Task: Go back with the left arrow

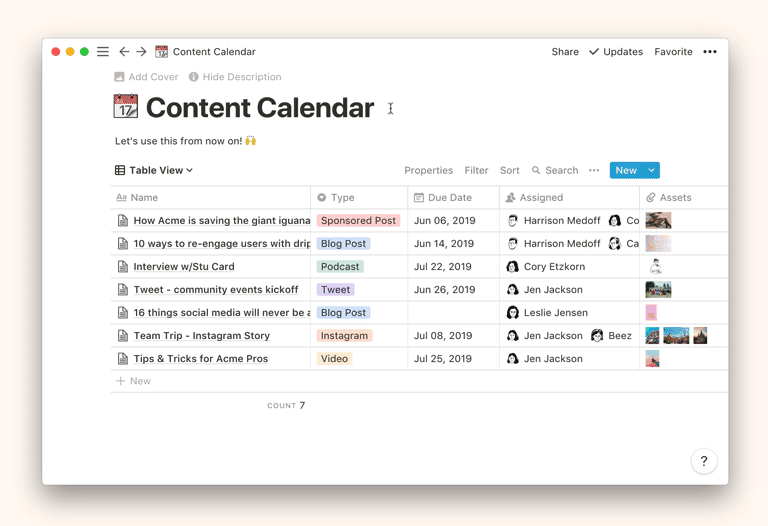Action: [x=124, y=52]
